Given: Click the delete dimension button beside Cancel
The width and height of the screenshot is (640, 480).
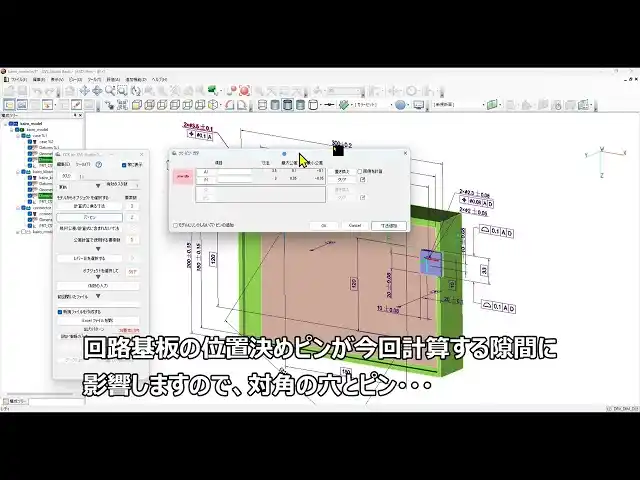Looking at the screenshot, I should tap(389, 226).
